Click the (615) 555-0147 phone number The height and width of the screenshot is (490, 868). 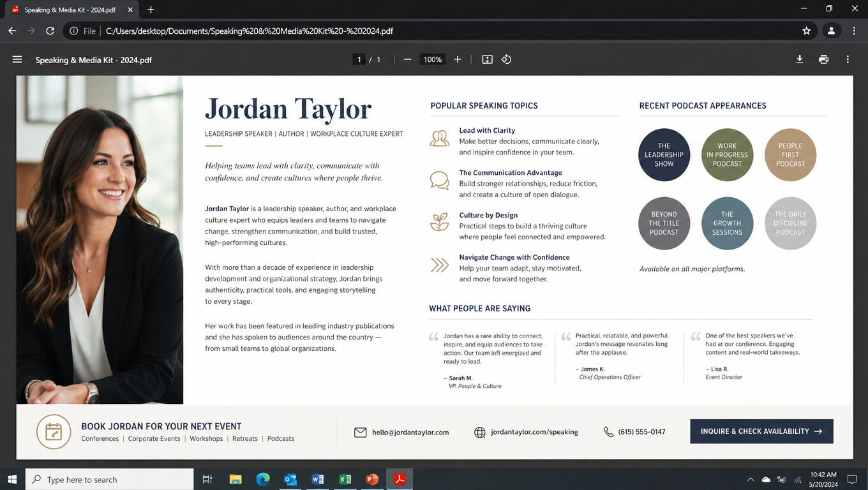click(641, 432)
